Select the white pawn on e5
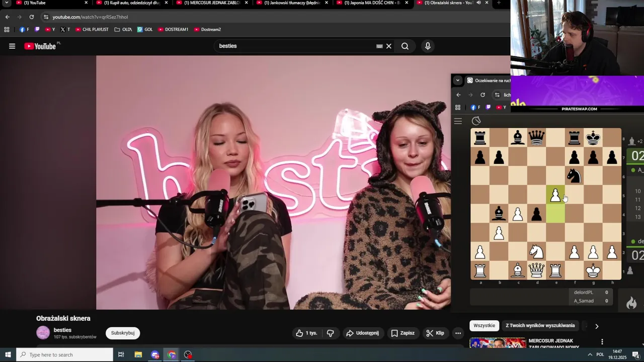The image size is (644, 362). coord(555,195)
